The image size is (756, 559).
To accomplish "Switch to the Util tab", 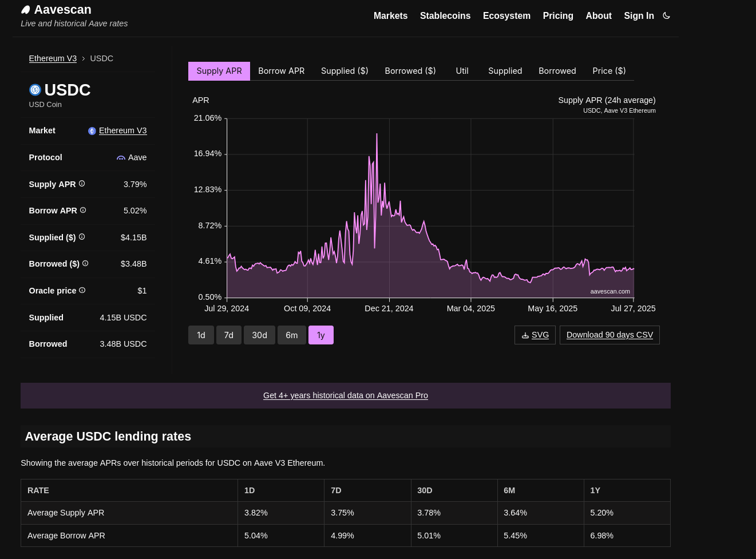I will point(462,71).
